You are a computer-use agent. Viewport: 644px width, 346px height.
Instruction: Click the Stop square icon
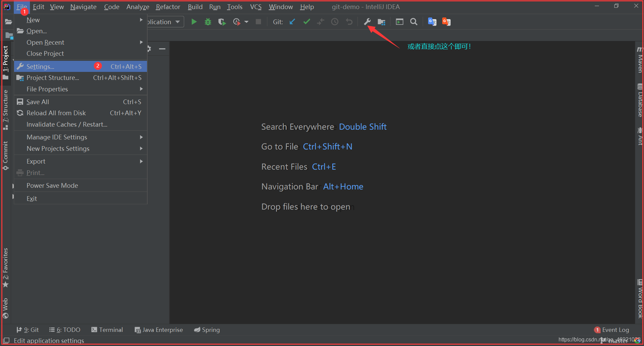tap(258, 22)
